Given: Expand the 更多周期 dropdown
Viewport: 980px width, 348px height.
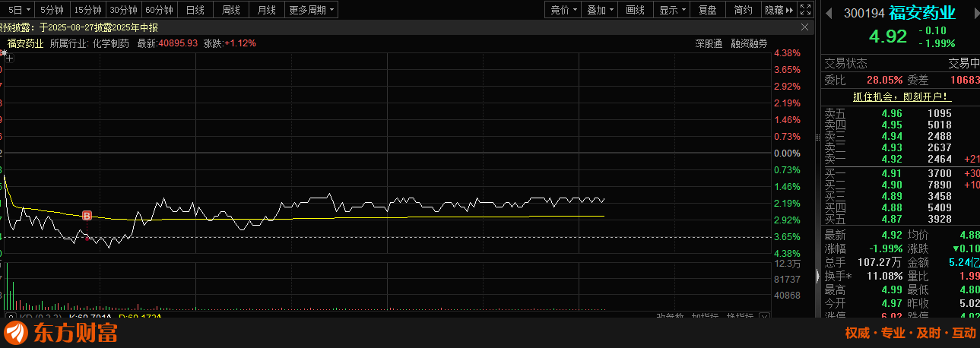Looking at the screenshot, I should point(312,10).
